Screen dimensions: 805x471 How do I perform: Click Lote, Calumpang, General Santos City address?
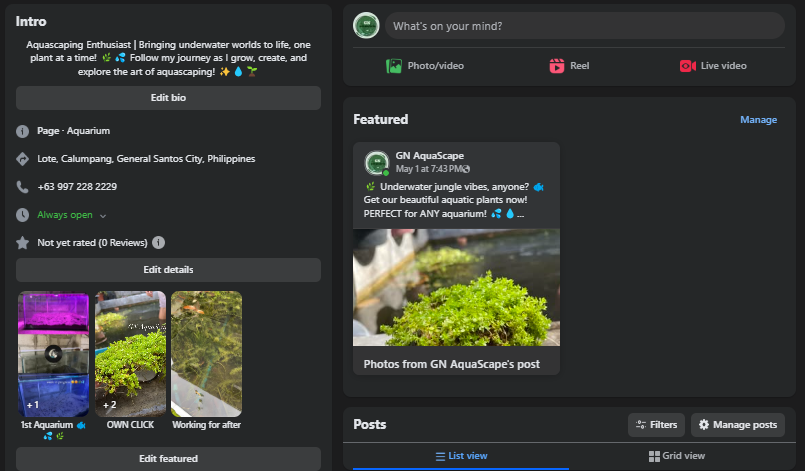tap(146, 159)
